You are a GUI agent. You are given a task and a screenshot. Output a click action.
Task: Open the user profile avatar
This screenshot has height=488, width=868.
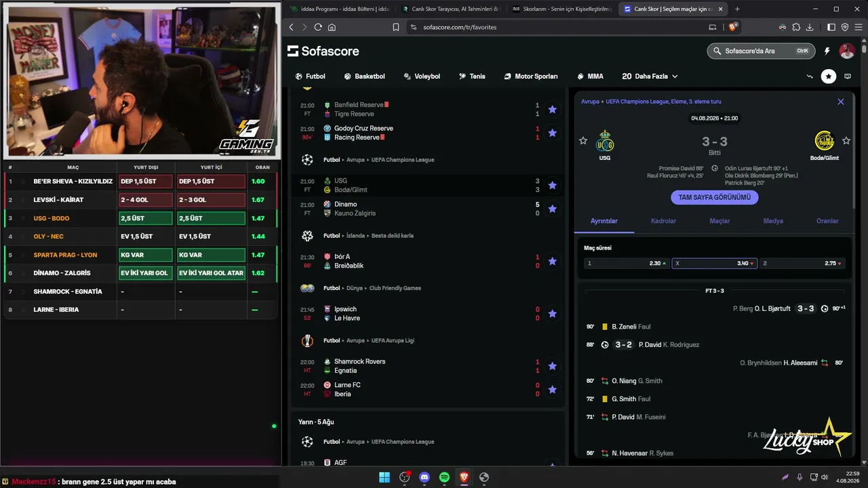[847, 51]
